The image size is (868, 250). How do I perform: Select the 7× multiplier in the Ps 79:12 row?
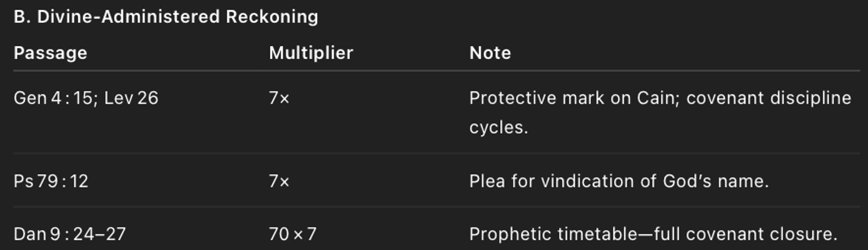coord(279,182)
